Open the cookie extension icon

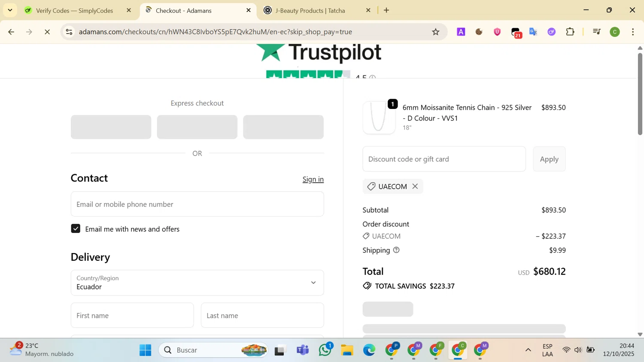click(x=479, y=32)
